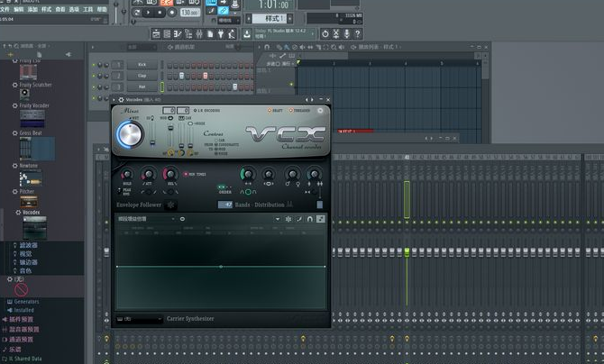The image size is (604, 364).
Task: Click the Envelope Follower gear icon
Action: (x=170, y=205)
